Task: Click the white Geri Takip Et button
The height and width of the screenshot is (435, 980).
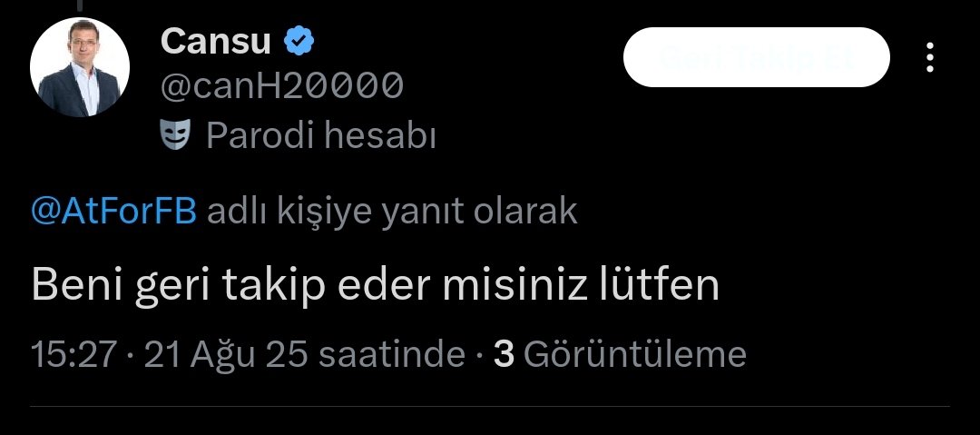Action: [x=756, y=57]
